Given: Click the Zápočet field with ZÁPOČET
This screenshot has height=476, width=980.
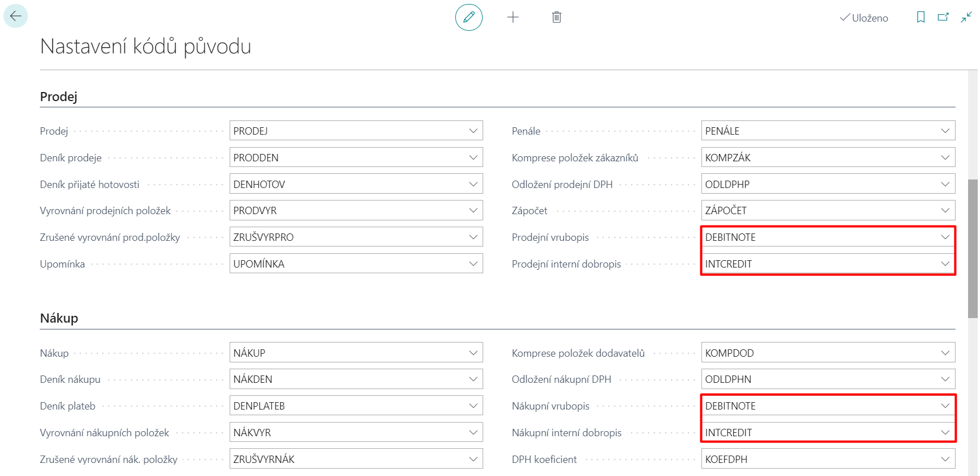Looking at the screenshot, I should point(819,210).
